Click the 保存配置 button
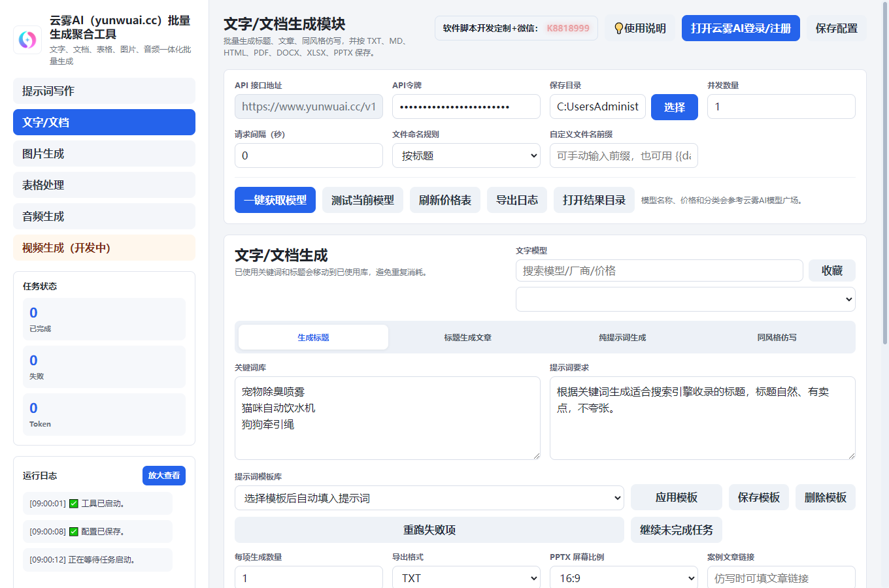Image resolution: width=889 pixels, height=588 pixels. tap(836, 28)
